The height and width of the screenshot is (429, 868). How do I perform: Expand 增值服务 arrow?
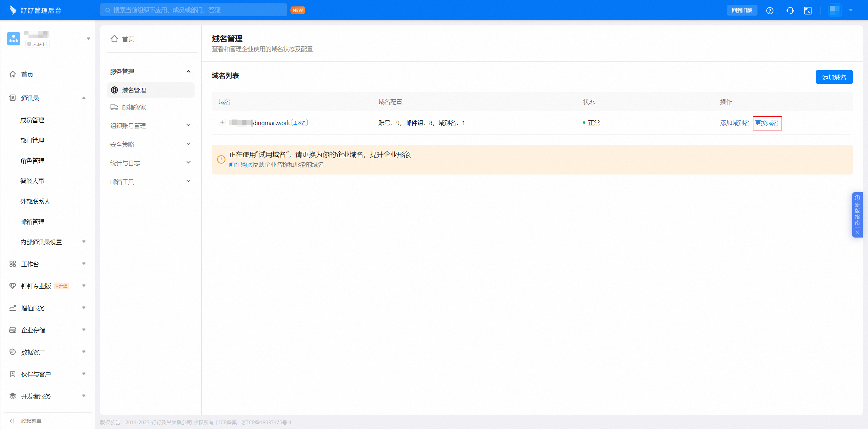[84, 308]
